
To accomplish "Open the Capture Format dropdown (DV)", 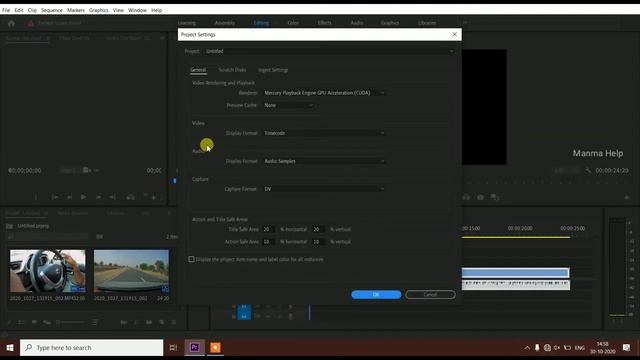I will 324,189.
